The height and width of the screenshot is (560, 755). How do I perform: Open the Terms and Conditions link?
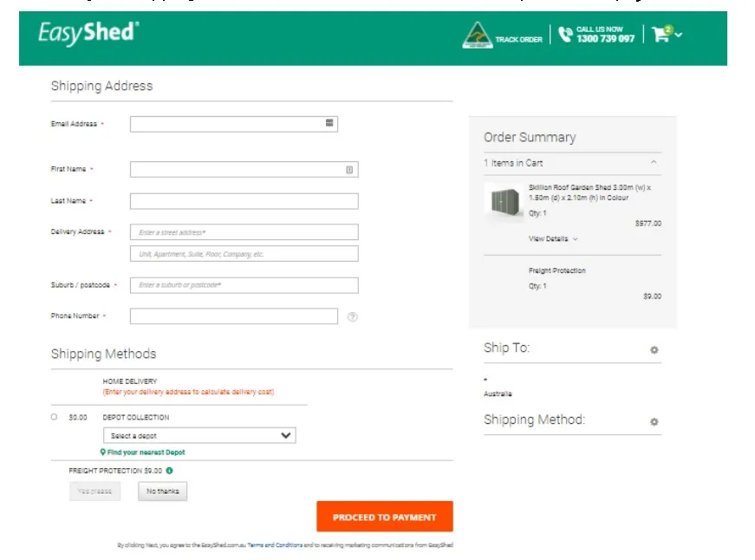(x=275, y=545)
